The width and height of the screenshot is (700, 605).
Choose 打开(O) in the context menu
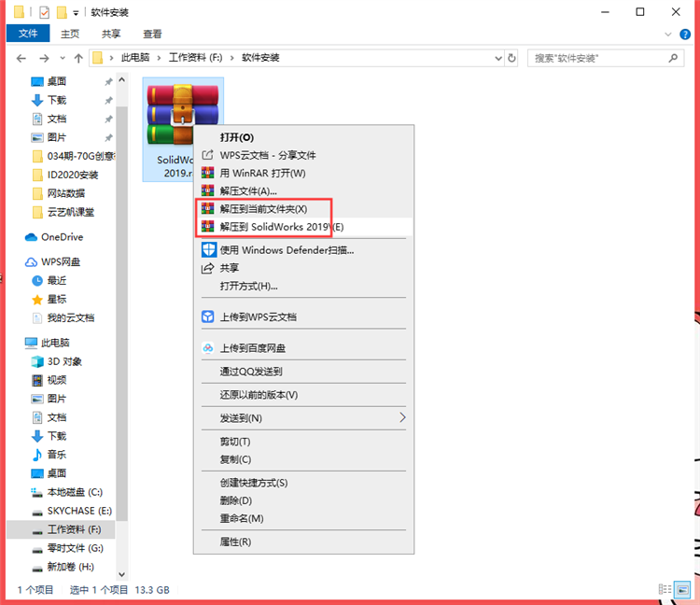point(303,137)
